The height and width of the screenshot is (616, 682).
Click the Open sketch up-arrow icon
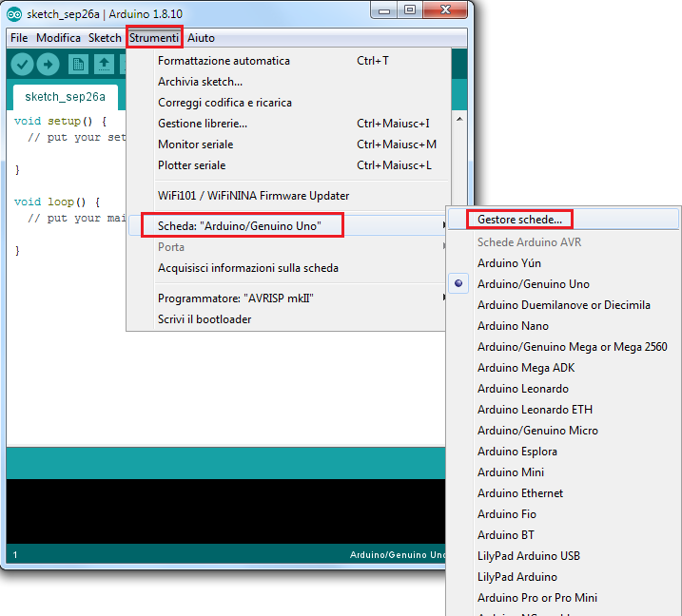click(104, 65)
